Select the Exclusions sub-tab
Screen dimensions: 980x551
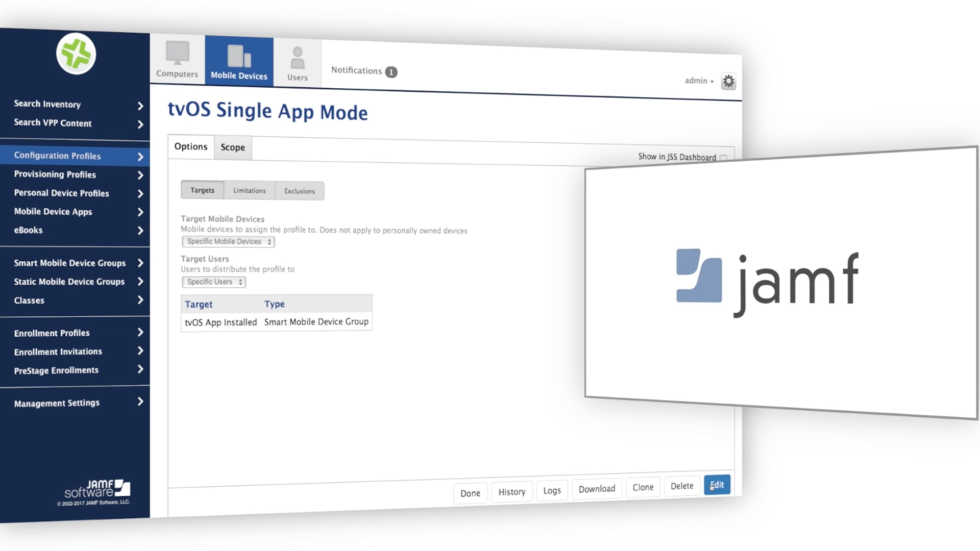coord(299,191)
